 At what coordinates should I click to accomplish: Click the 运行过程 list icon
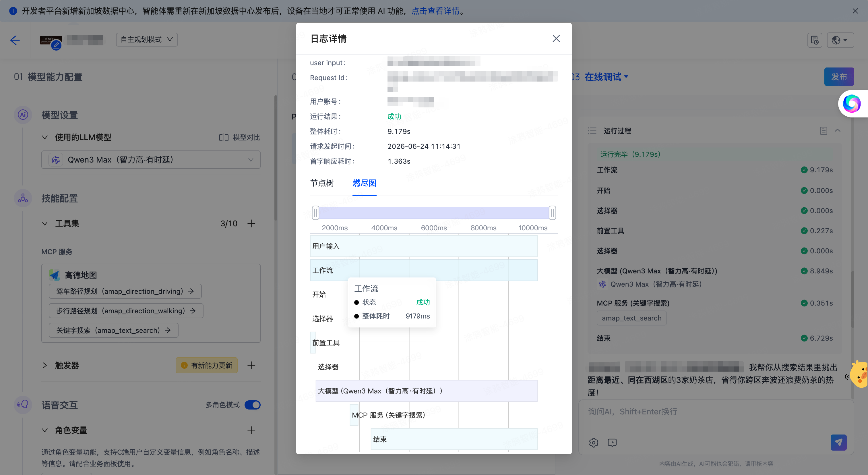(x=592, y=130)
